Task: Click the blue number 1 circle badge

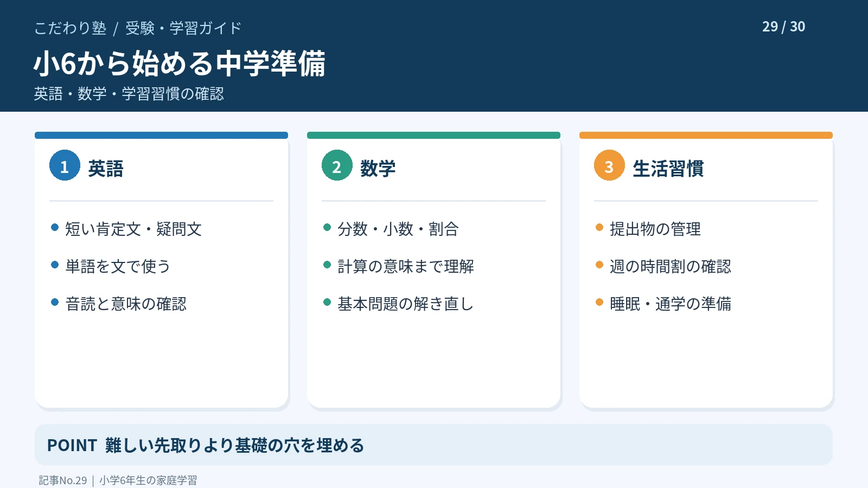Action: [65, 165]
